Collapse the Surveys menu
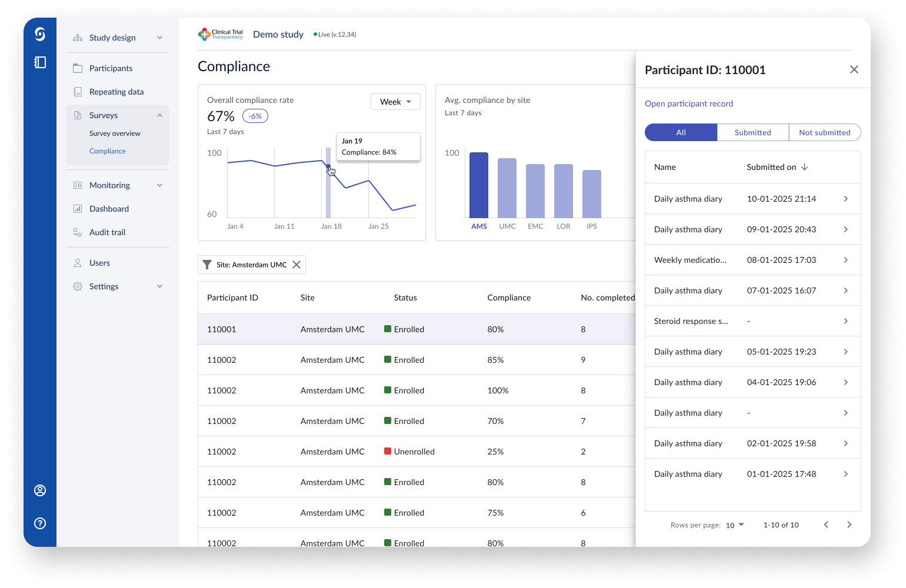The width and height of the screenshot is (906, 588). coord(159,115)
